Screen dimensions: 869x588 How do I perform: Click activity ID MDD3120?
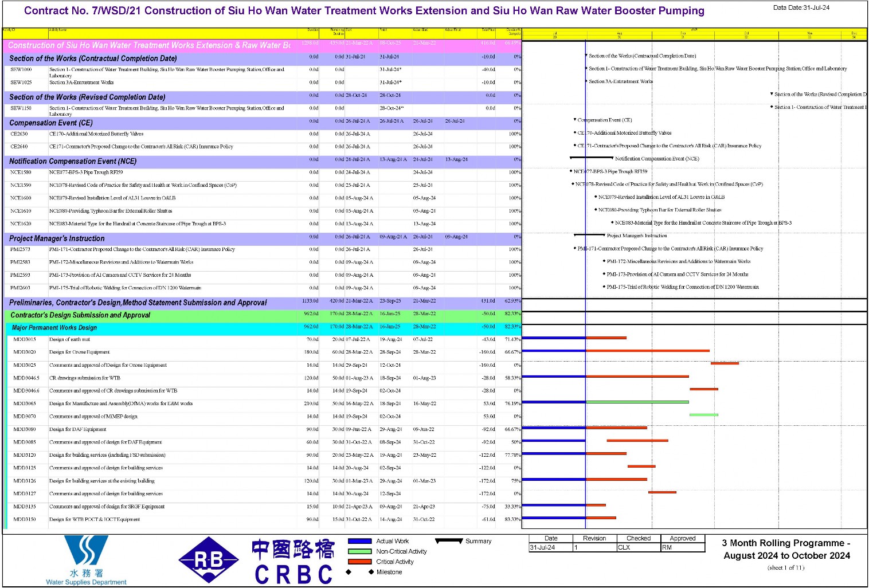(x=25, y=455)
